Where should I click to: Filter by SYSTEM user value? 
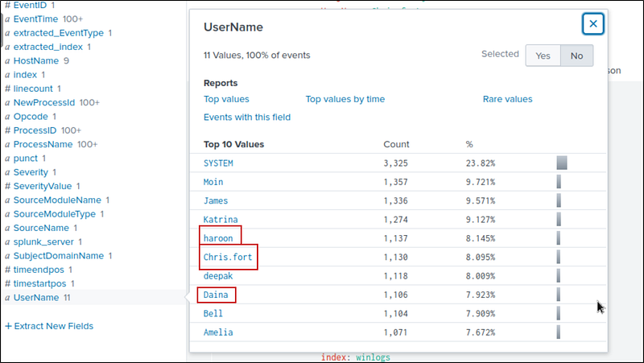point(218,163)
